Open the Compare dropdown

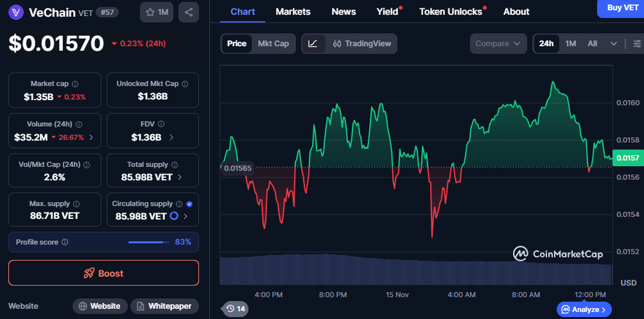click(x=498, y=44)
